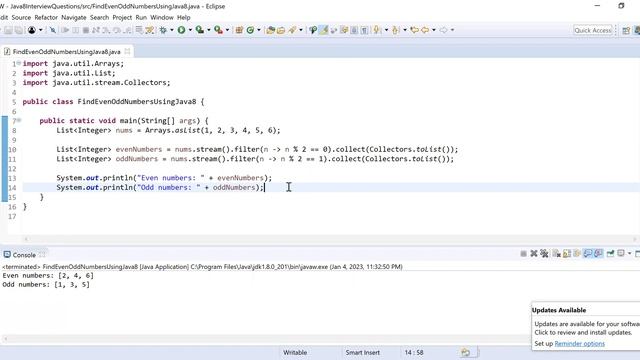640x360 pixels.
Task: Click the Last Edit Location arrow icon
Action: click(x=414, y=30)
